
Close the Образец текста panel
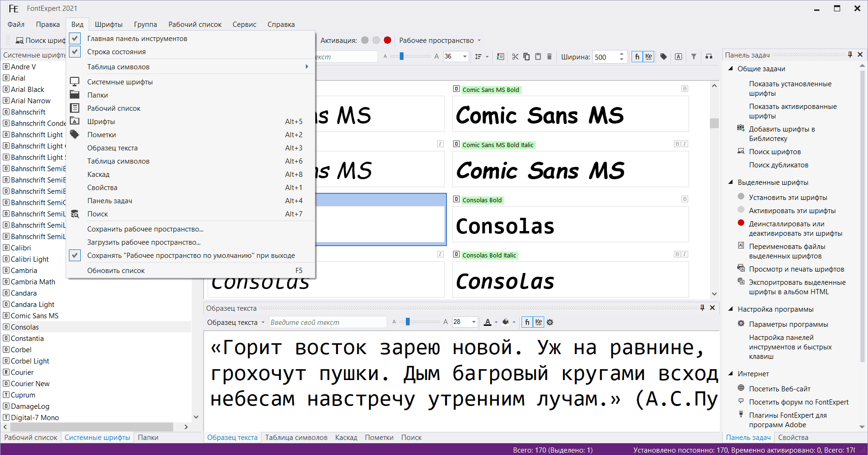[x=713, y=308]
